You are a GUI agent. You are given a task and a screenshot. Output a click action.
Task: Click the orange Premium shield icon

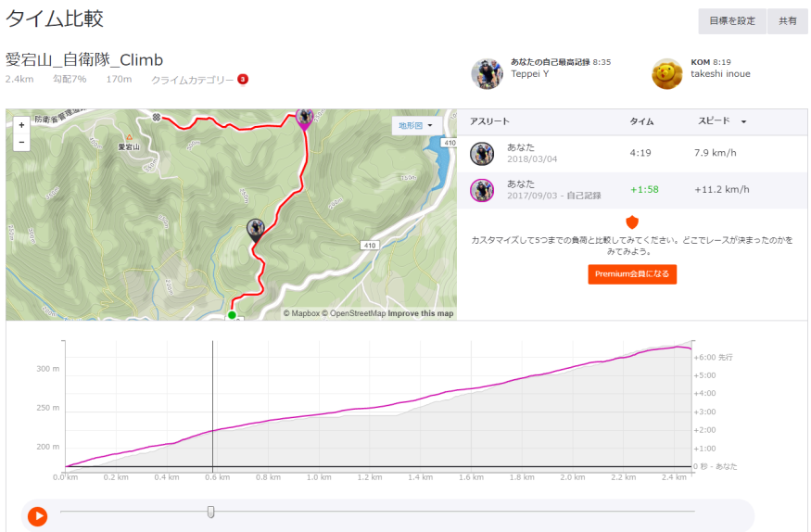(x=632, y=222)
